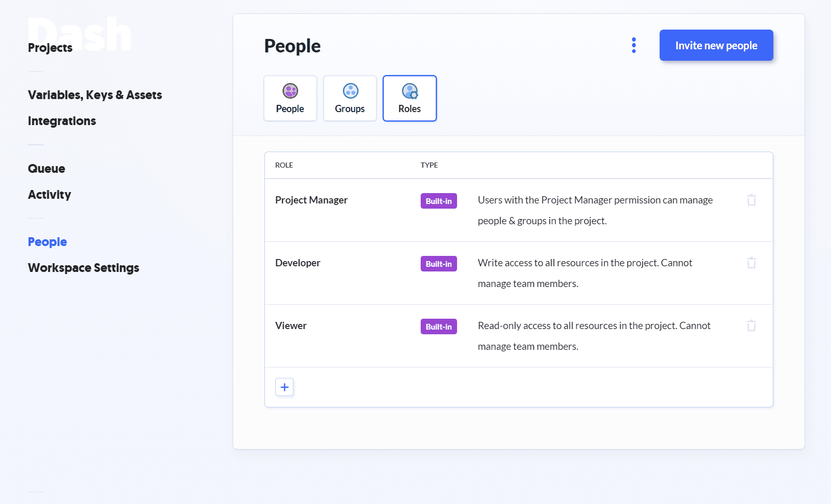
Task: Click the Groups tab circle icon
Action: point(350,91)
